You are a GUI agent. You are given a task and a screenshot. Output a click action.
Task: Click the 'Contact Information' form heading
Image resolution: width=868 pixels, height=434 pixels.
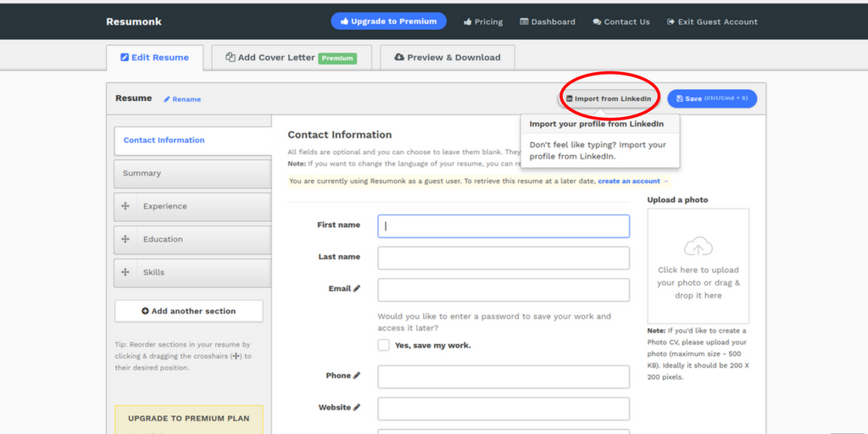coord(340,135)
